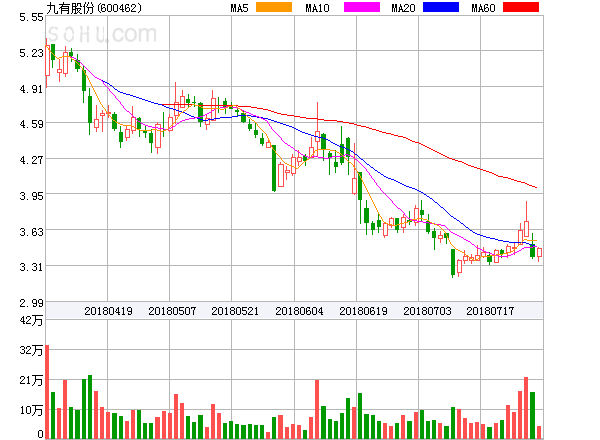600x440 pixels.
Task: Click the 2.99 price axis label
Action: (31, 303)
